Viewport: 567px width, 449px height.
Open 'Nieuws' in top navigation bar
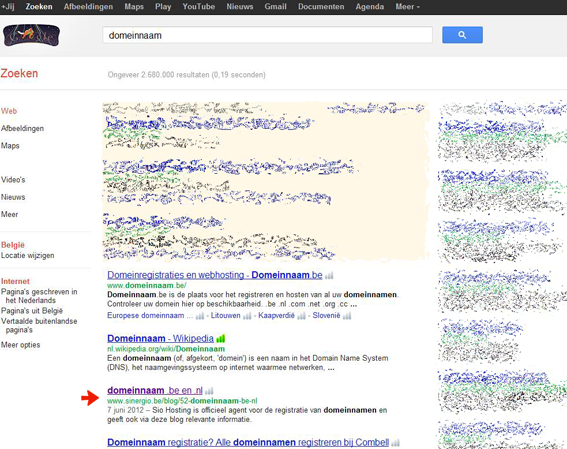click(x=240, y=7)
